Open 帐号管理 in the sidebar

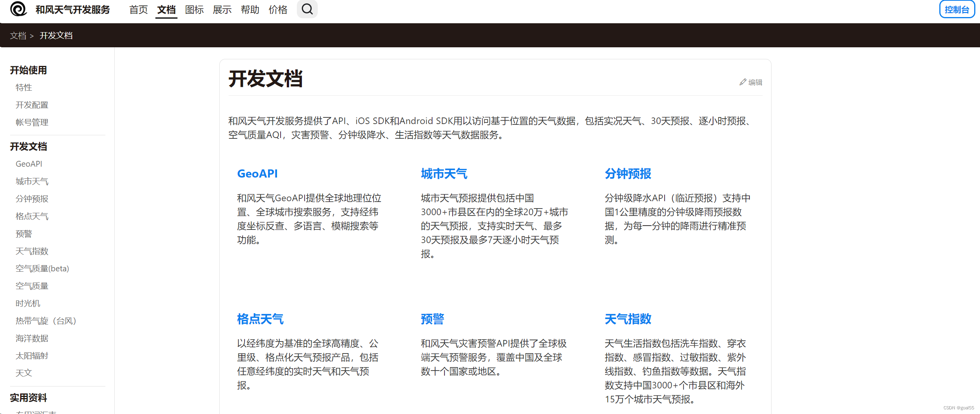pos(32,122)
